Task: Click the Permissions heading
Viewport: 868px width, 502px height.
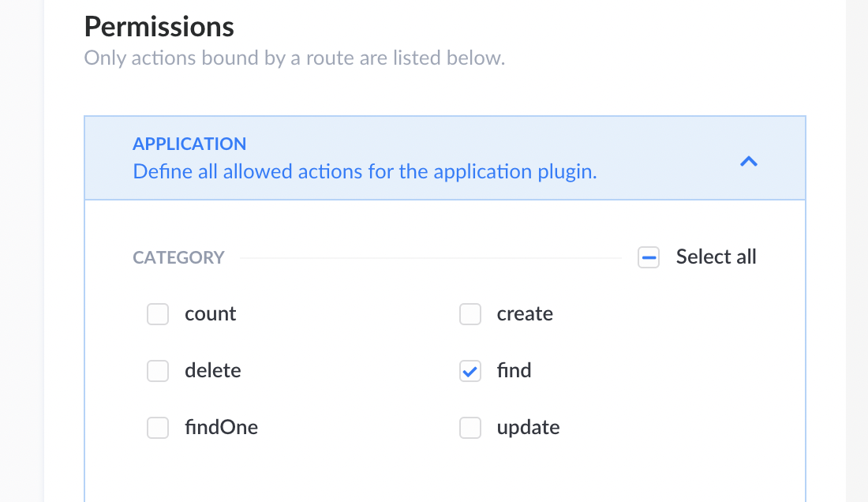Action: pyautogui.click(x=159, y=27)
